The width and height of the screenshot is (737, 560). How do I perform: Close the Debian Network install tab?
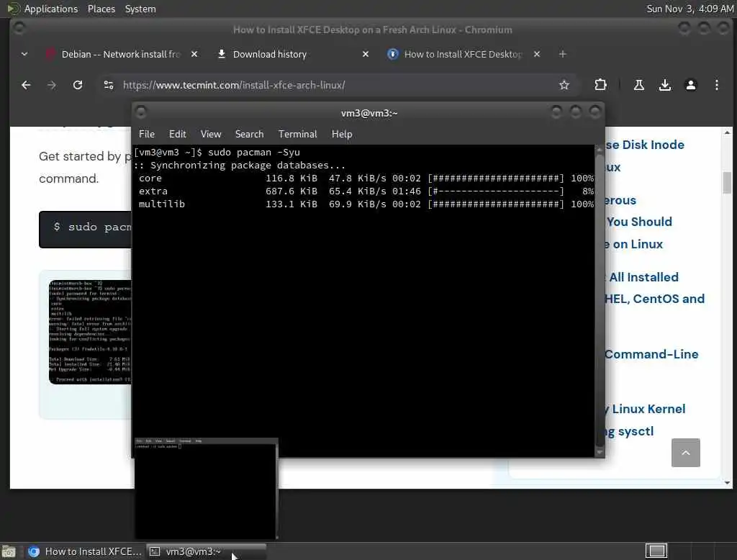click(x=194, y=54)
